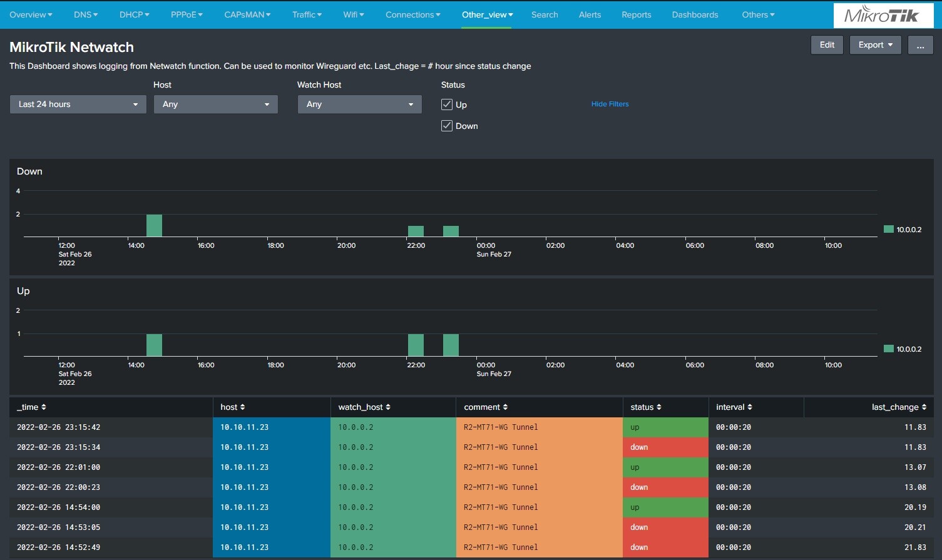The width and height of the screenshot is (942, 560).
Task: Click the Edit dashboard button
Action: pyautogui.click(x=827, y=45)
